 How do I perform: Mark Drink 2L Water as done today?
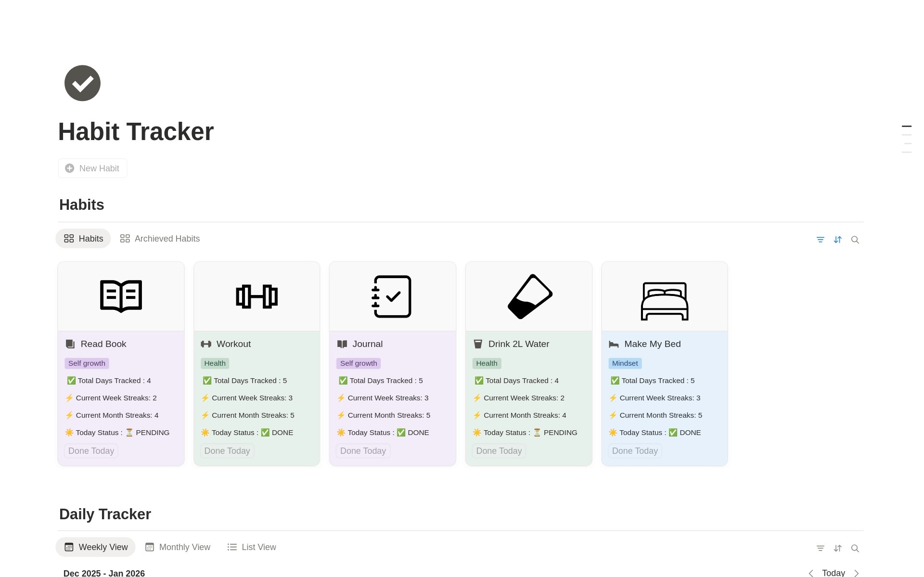499,450
